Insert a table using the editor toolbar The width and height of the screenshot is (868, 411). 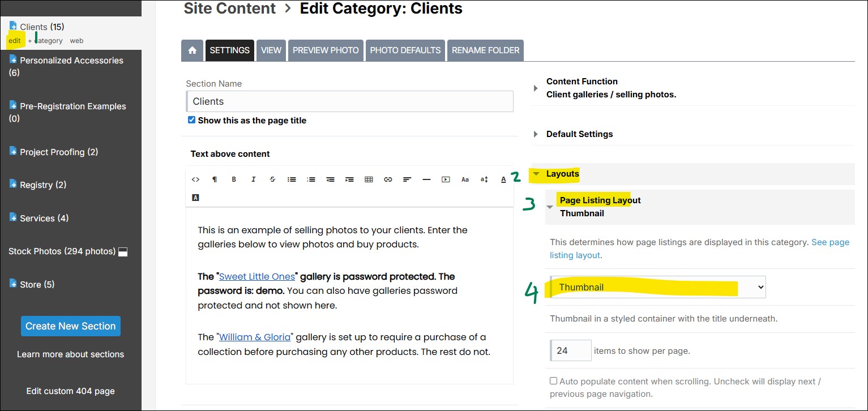[369, 179]
